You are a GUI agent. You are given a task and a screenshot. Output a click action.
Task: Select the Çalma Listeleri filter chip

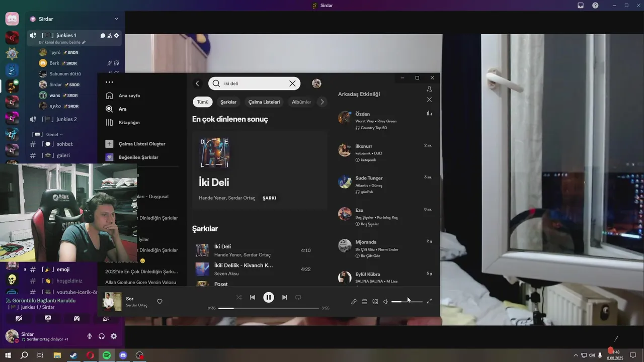264,102
